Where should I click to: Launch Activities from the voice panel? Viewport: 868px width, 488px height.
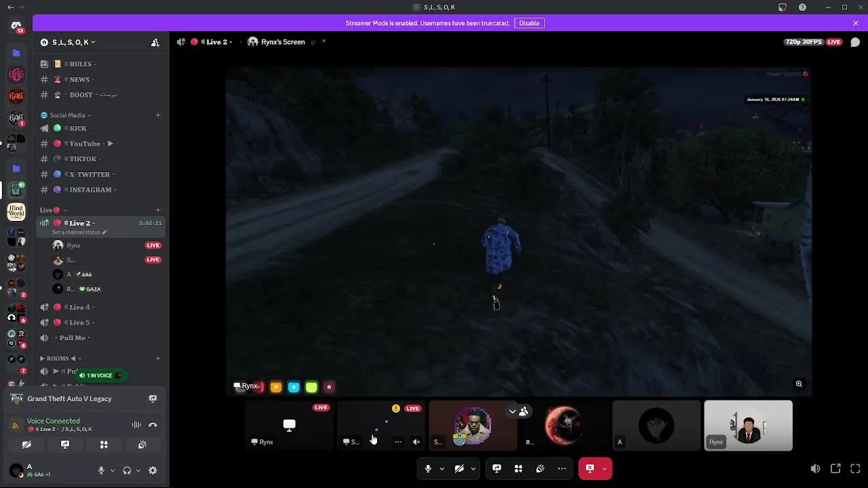[104, 445]
